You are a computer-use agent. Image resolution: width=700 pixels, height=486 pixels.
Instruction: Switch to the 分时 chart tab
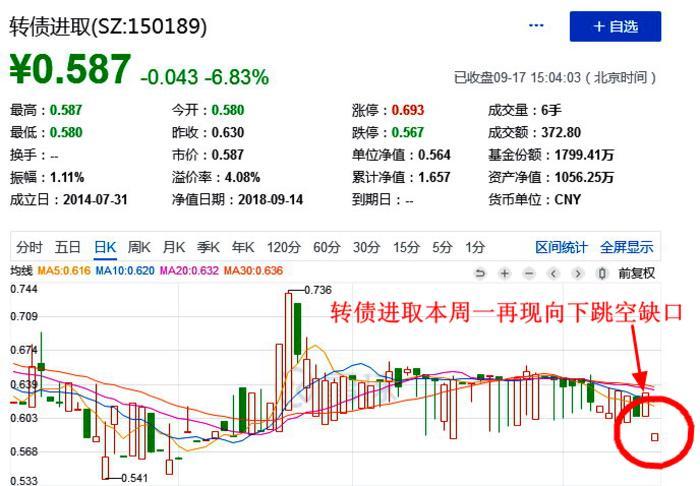pos(29,247)
